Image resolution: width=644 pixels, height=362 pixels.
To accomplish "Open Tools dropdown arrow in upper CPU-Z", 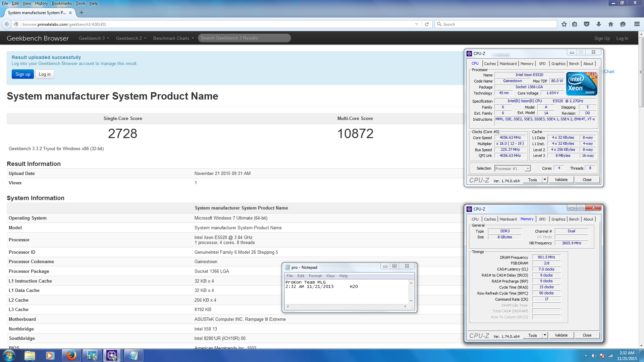I will pyautogui.click(x=545, y=180).
